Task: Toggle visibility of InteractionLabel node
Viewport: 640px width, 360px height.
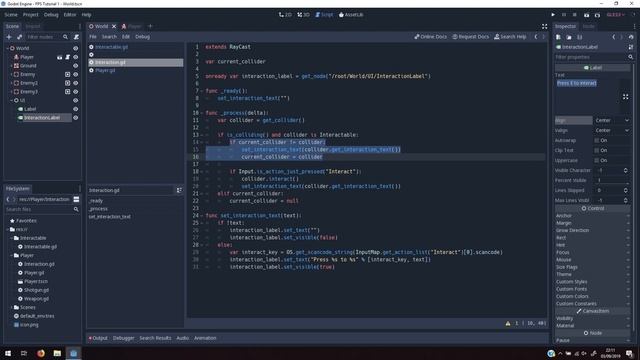Action: [76, 118]
